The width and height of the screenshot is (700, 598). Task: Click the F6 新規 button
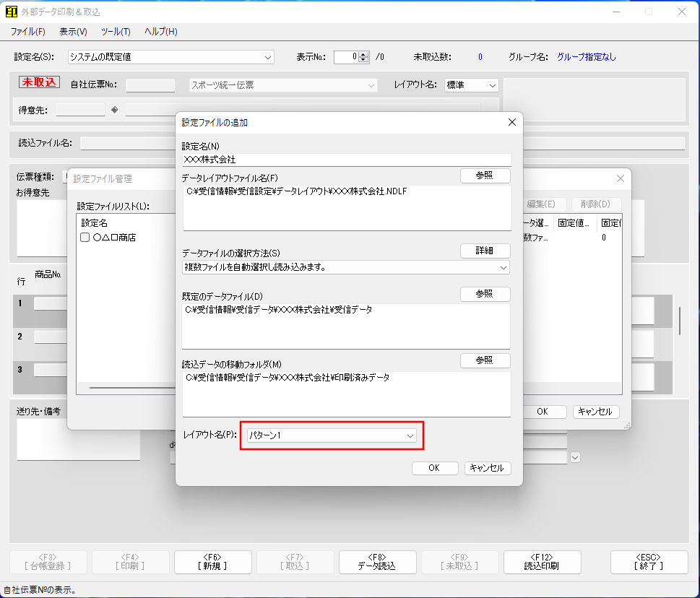pyautogui.click(x=212, y=562)
